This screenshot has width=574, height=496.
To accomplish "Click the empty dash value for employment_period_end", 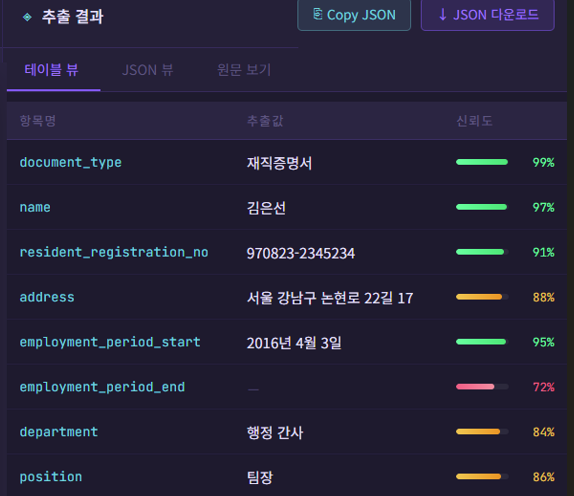I will point(253,389).
